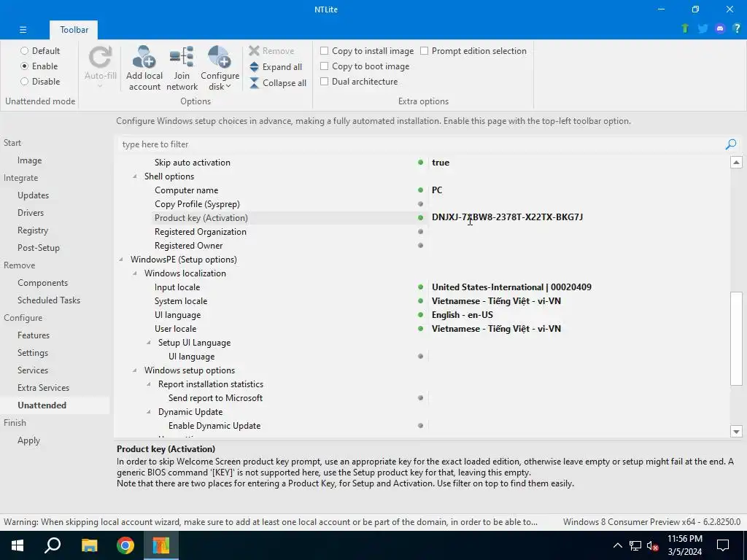The image size is (747, 560).
Task: Click green upgrade arrow icon
Action: click(x=685, y=28)
